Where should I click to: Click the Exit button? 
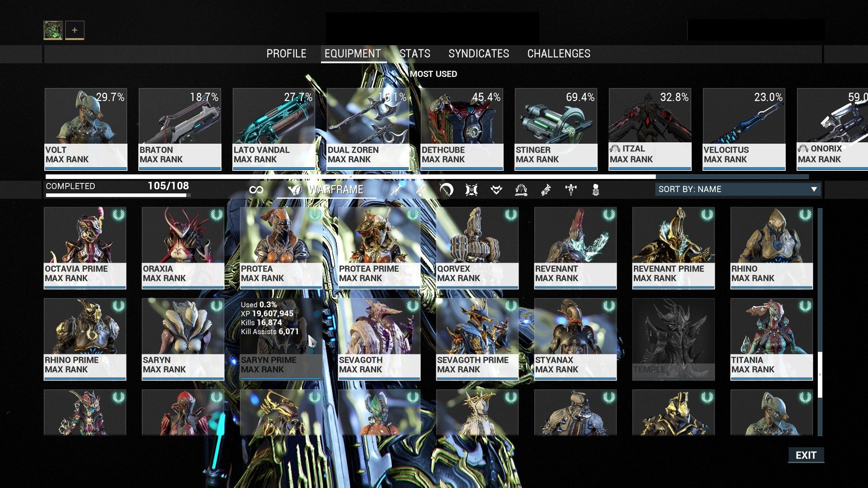(x=806, y=455)
